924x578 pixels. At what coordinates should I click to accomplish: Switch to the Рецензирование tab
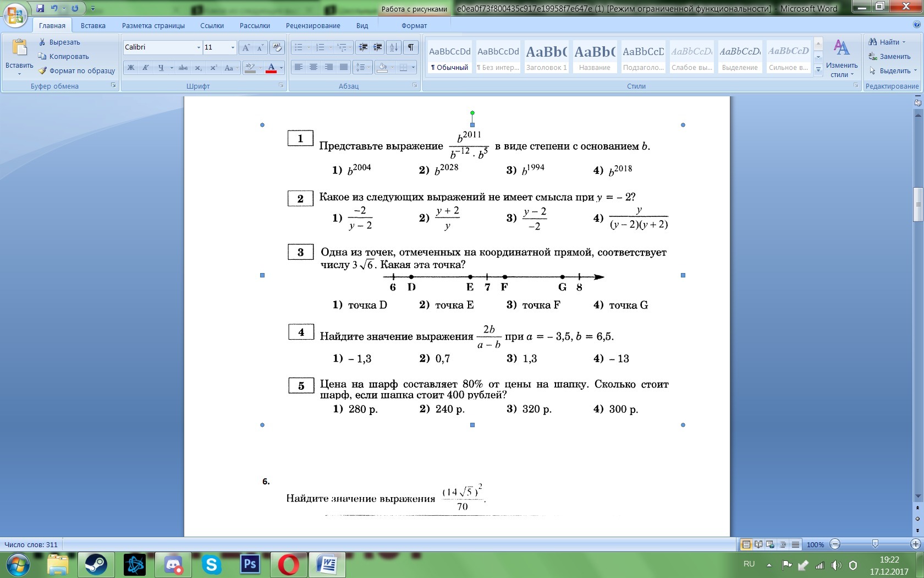(x=313, y=25)
